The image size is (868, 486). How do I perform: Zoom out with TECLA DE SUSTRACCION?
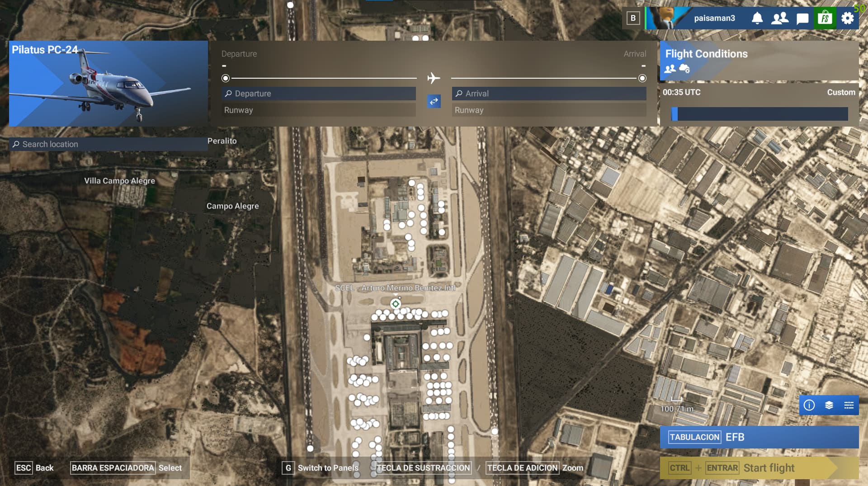point(424,468)
